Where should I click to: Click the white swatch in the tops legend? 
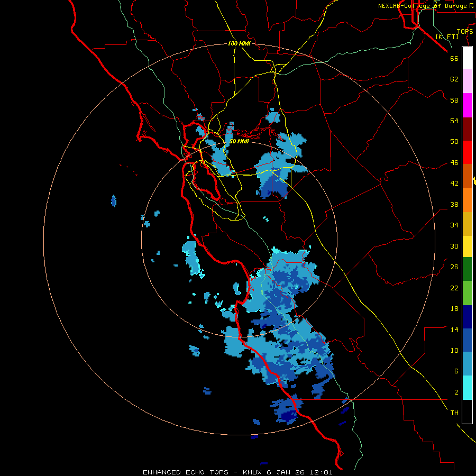[x=467, y=58]
